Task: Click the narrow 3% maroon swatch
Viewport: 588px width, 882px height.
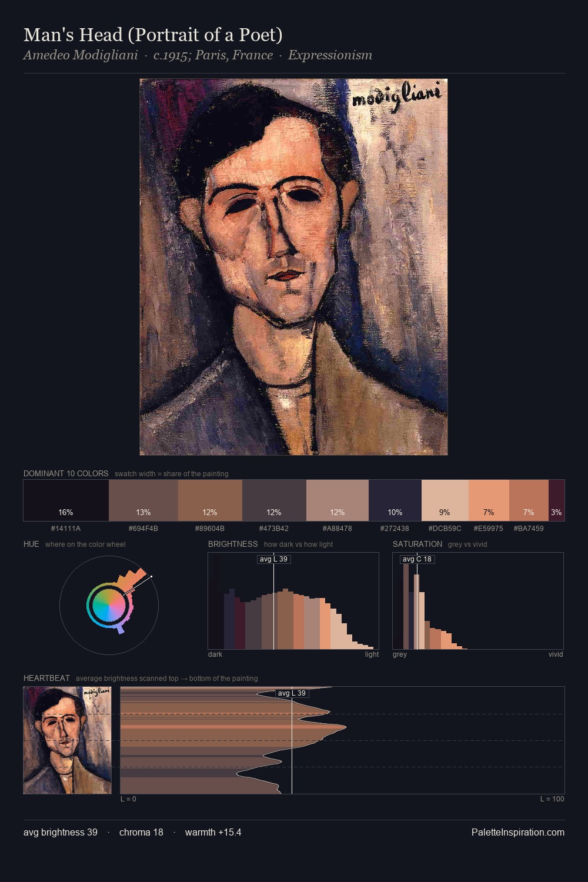Action: 556,500
